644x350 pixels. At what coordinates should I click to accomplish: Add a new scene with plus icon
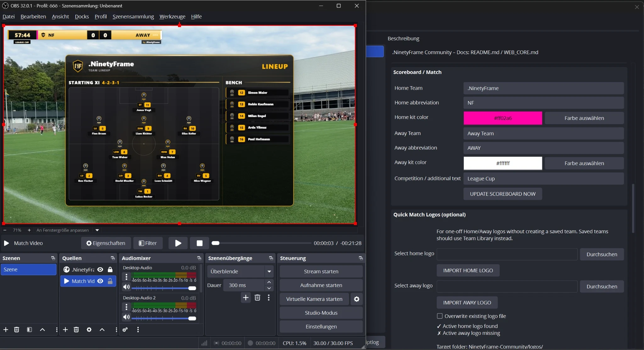point(6,330)
